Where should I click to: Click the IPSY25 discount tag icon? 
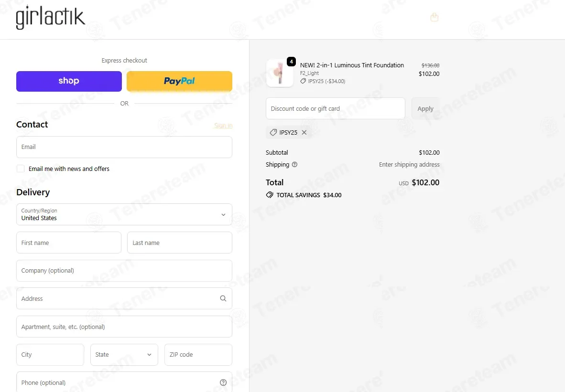pos(273,132)
